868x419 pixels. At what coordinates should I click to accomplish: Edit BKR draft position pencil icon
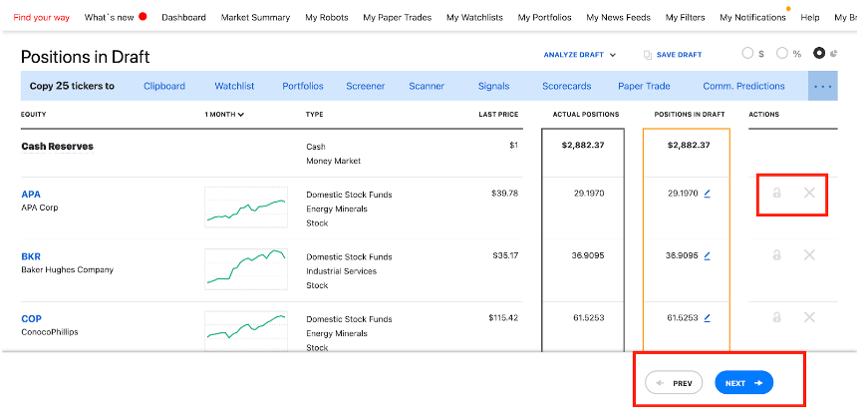coord(707,256)
